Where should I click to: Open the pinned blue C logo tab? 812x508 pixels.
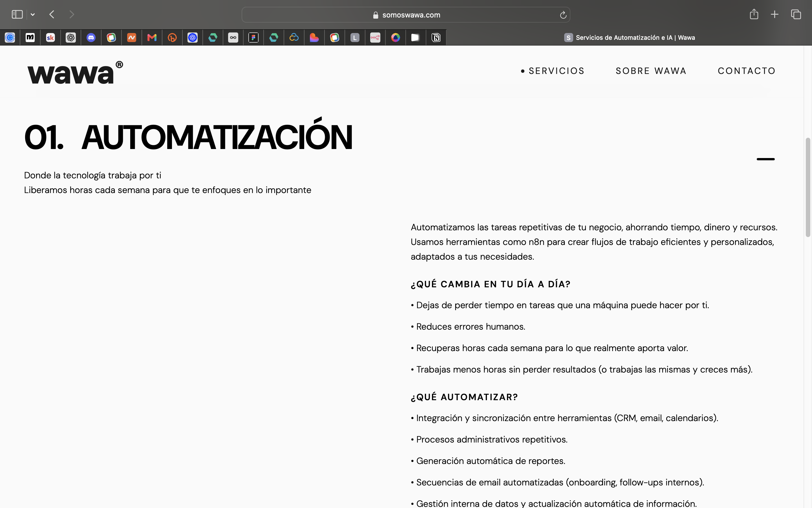tap(10, 38)
